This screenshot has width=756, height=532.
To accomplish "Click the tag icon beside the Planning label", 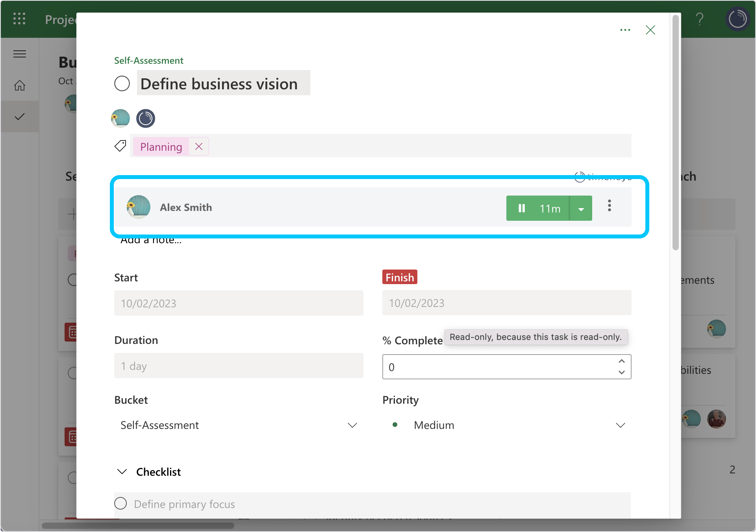I will [x=120, y=146].
